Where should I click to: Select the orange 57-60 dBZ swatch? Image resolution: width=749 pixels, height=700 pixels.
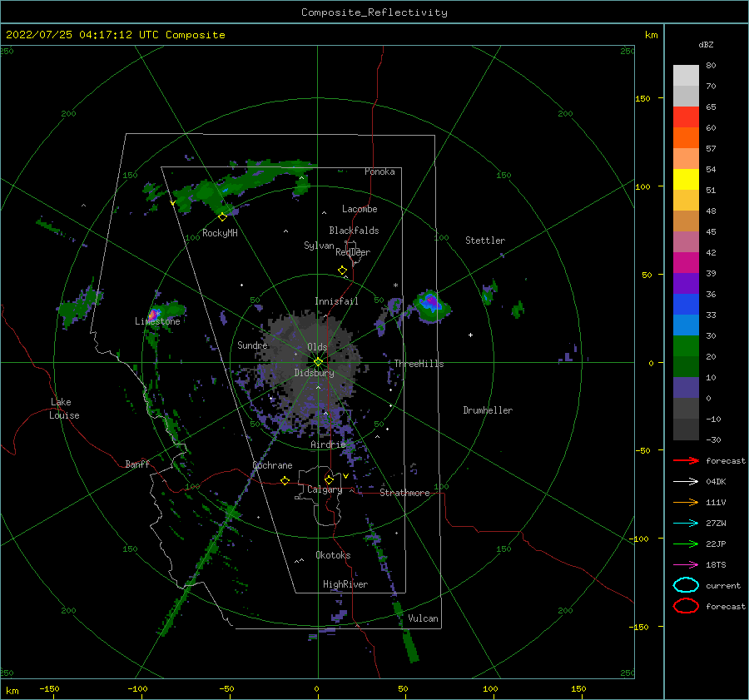pos(686,138)
